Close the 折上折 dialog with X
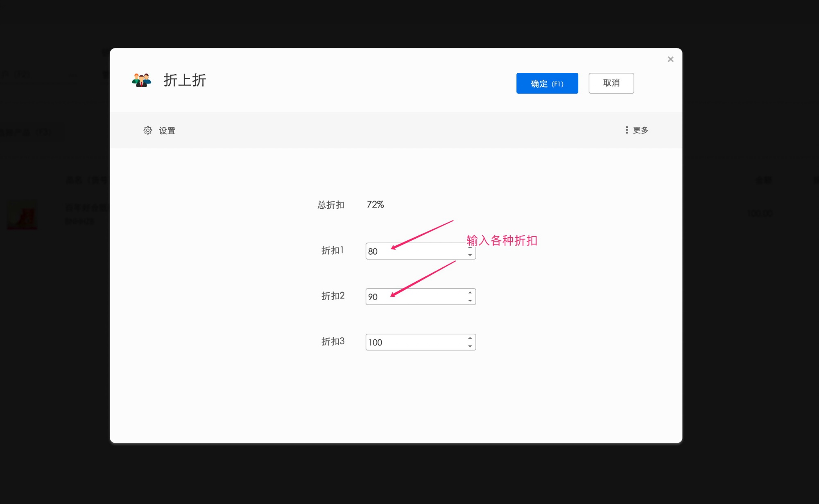The image size is (819, 504). coord(670,59)
